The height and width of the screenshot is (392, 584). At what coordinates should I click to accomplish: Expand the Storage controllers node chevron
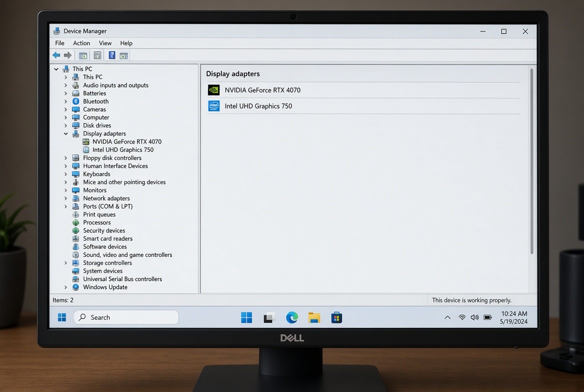click(x=66, y=263)
